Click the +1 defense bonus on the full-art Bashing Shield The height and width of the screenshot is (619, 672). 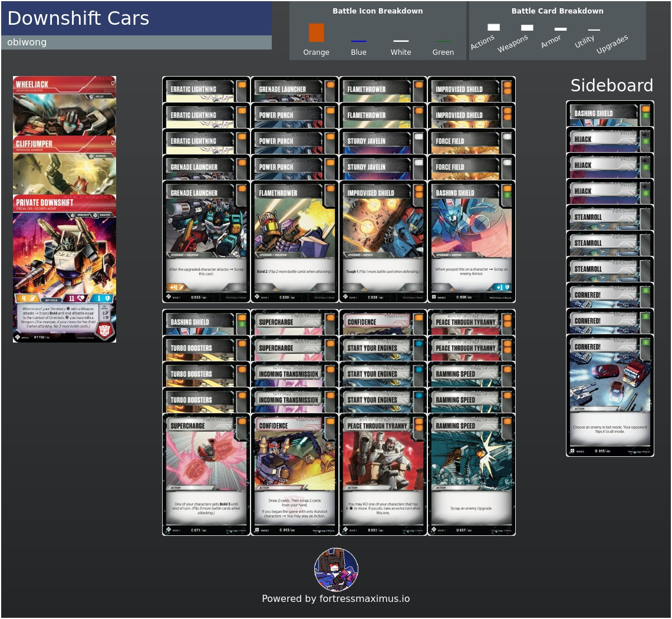[502, 287]
